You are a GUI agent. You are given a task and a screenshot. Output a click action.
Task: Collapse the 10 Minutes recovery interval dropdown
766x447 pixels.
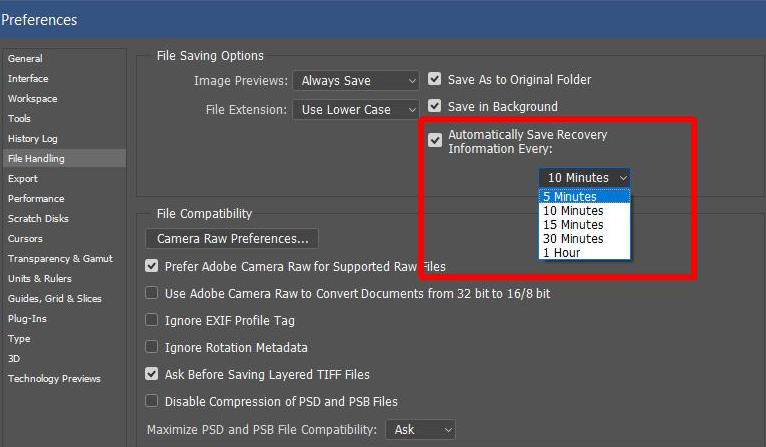[x=584, y=178]
